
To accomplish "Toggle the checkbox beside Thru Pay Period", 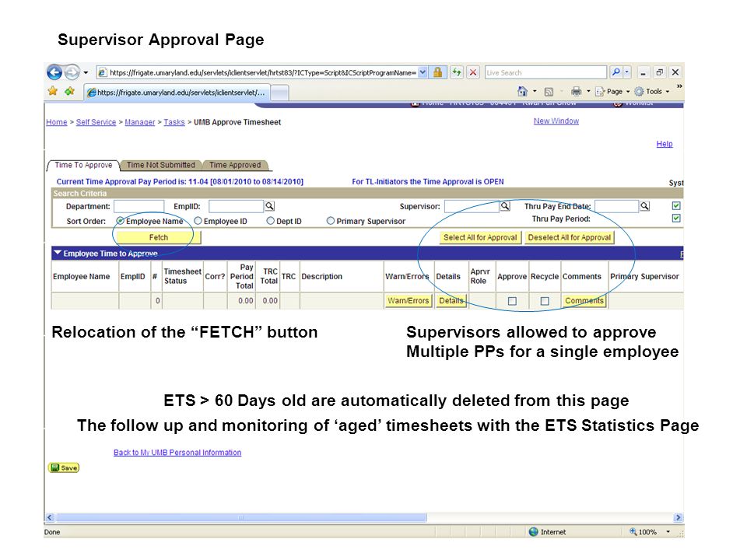I will click(676, 218).
